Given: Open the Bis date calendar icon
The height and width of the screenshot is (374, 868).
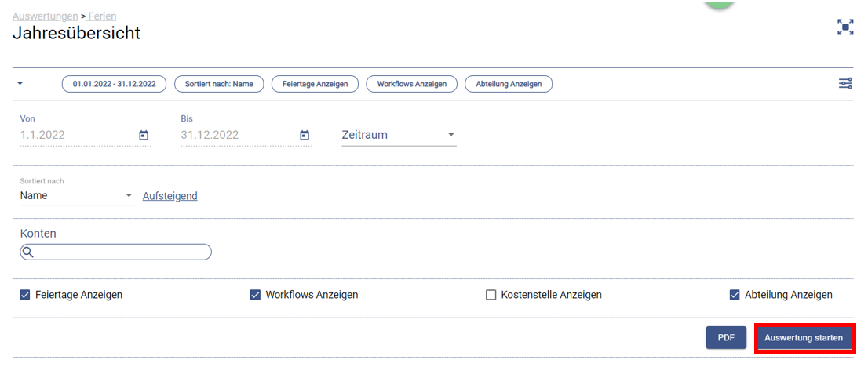Looking at the screenshot, I should coord(305,135).
